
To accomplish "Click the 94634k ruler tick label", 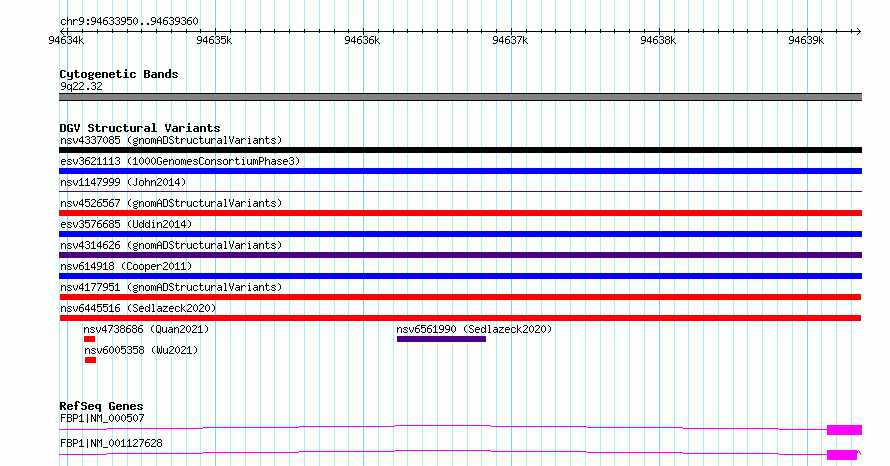I will pyautogui.click(x=66, y=40).
